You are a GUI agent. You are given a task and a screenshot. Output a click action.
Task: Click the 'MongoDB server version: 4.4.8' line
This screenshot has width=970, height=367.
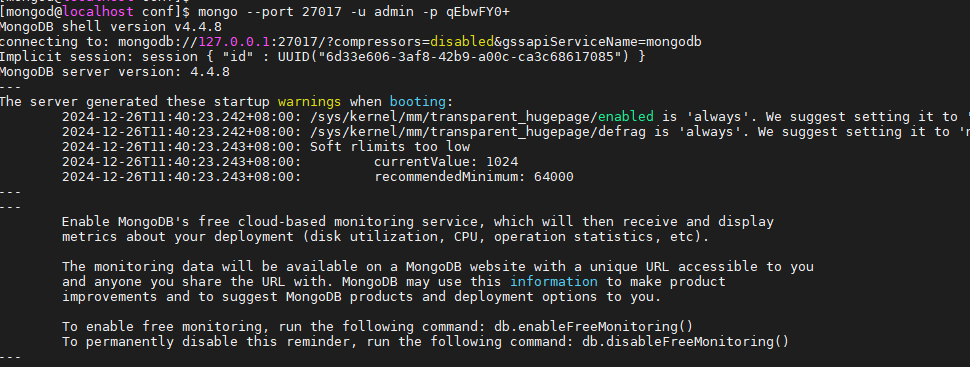click(115, 72)
